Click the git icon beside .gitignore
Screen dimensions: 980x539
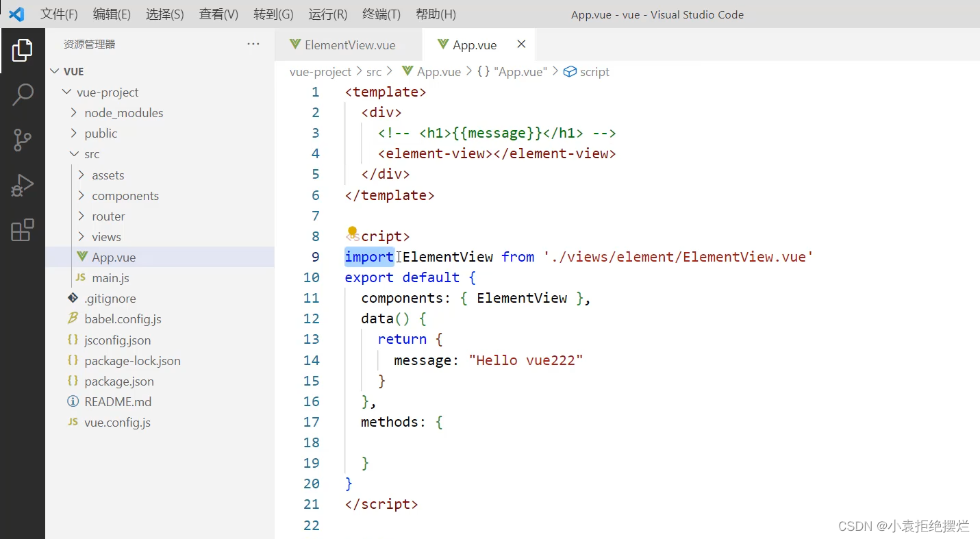tap(73, 298)
